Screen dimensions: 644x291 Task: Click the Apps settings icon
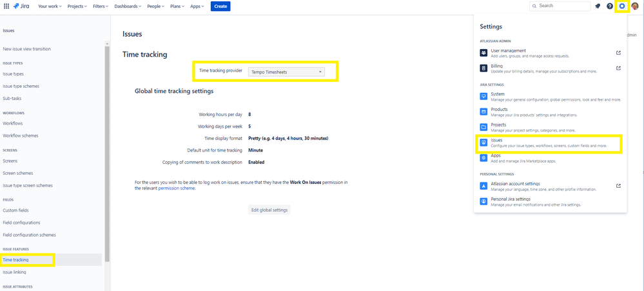(x=484, y=158)
